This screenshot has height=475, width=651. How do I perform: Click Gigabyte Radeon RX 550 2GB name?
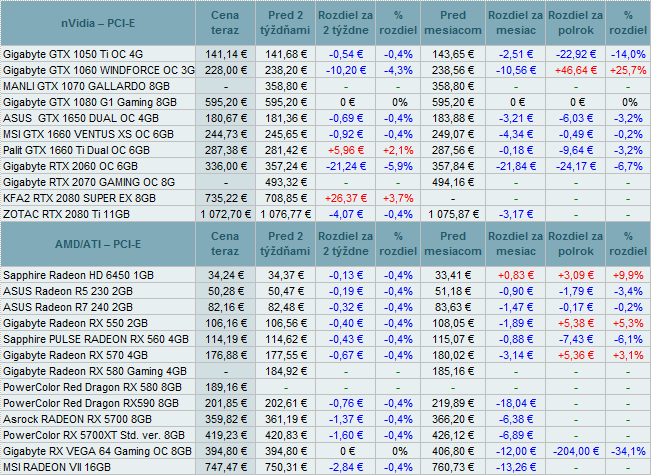click(75, 323)
